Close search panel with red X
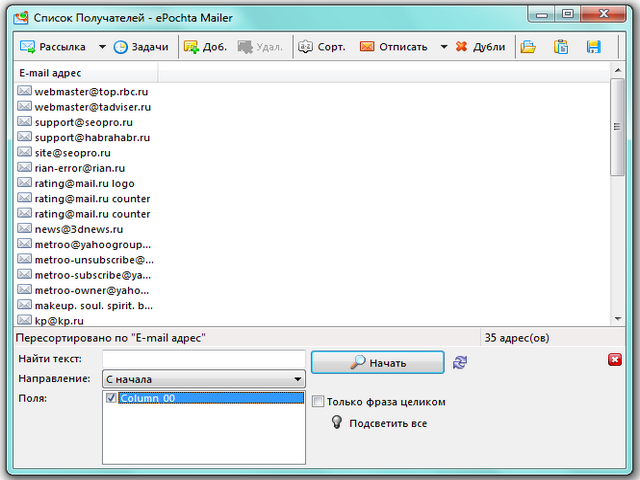Viewport: 640px width, 480px height. (x=615, y=360)
